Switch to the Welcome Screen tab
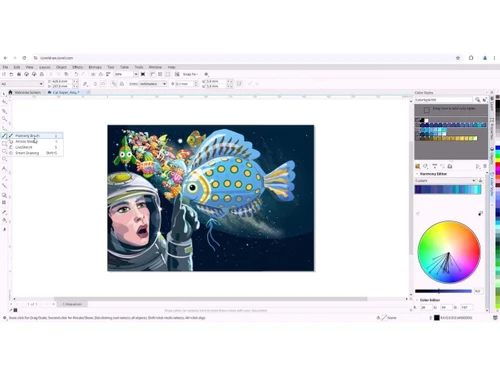Viewport: 500px width, 375px height. pos(25,92)
